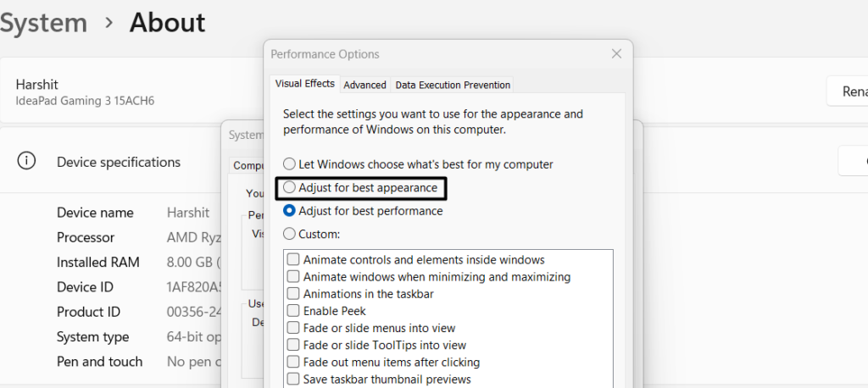Check Fade out menu items after clicking

click(x=293, y=362)
